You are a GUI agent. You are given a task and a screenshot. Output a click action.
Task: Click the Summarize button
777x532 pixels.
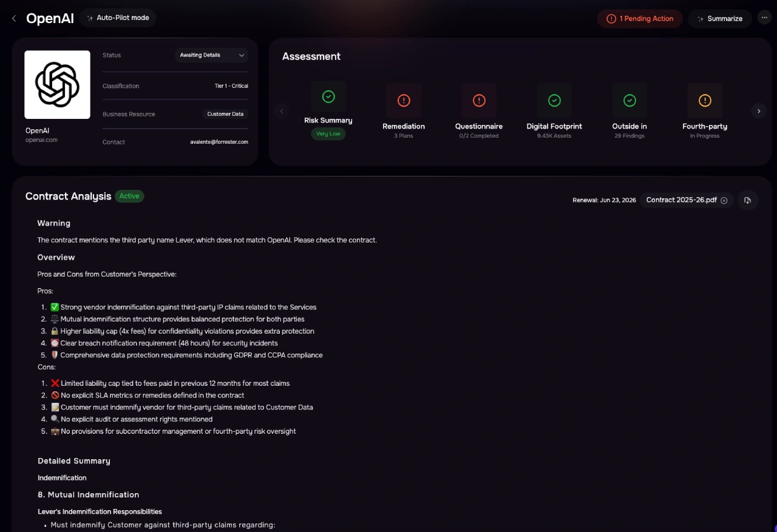point(720,19)
